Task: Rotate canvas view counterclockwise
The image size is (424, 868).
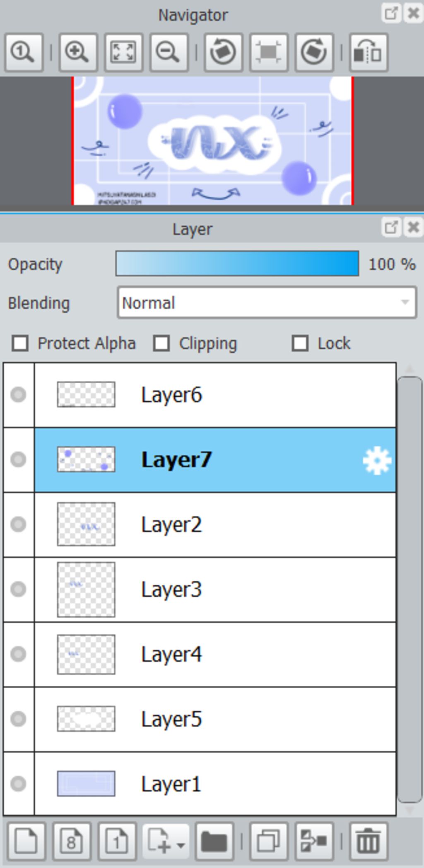Action: click(x=223, y=52)
